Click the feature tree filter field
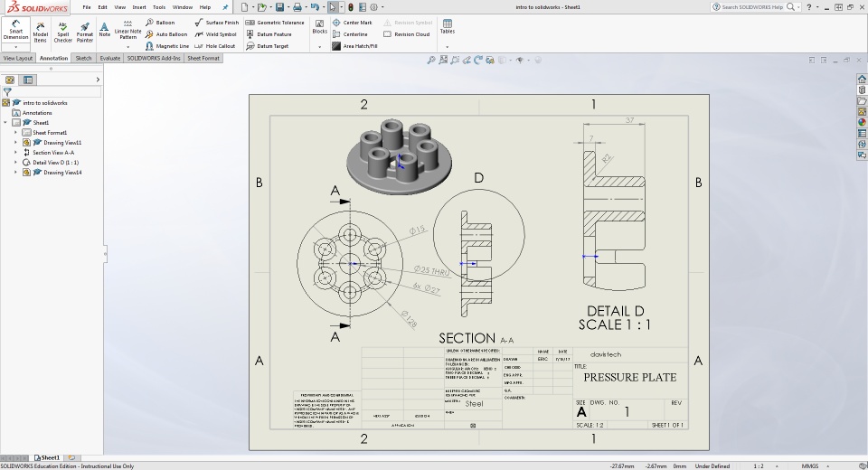868x470 pixels. tap(54, 91)
